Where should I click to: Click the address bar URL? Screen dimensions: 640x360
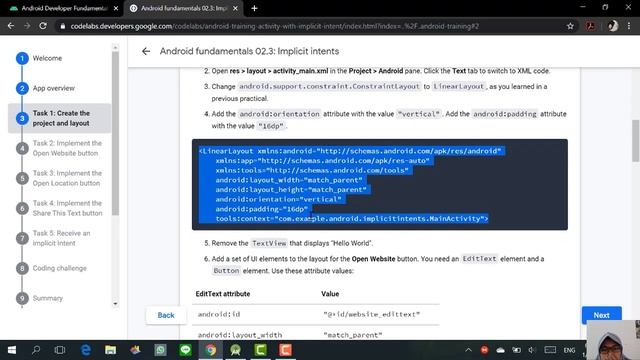click(274, 26)
